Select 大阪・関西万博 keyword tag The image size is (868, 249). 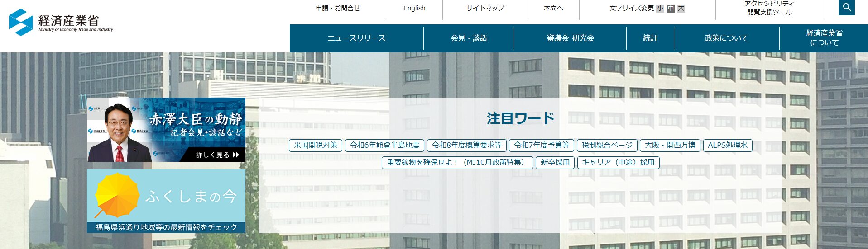[x=670, y=145]
